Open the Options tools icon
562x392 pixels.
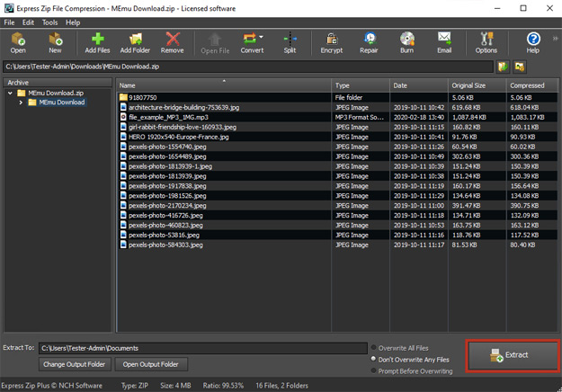[x=486, y=43]
